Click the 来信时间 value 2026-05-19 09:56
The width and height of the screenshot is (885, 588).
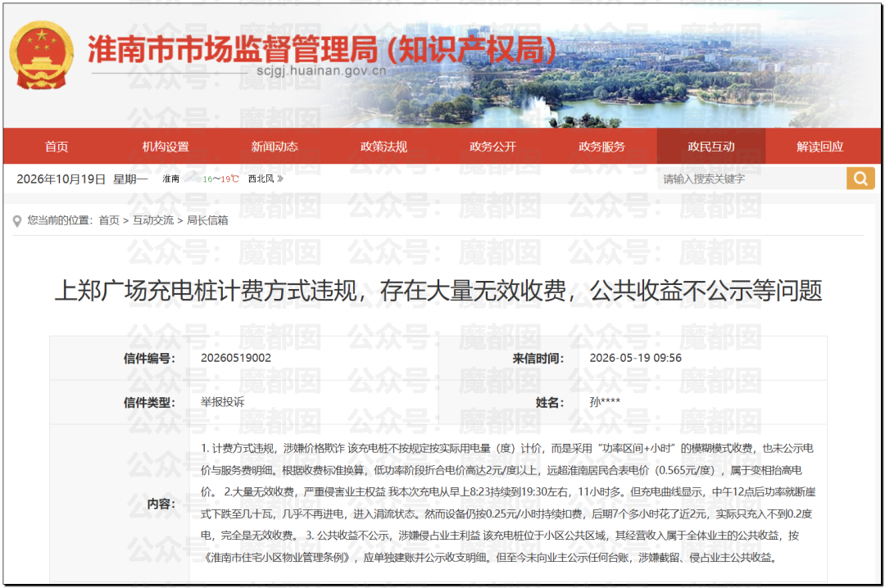[x=636, y=358]
